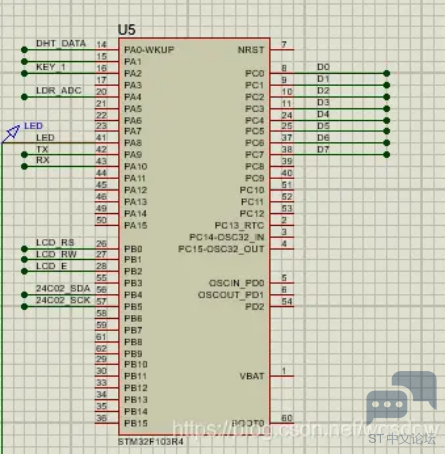Click the OSCOUT_PD1 pin name
This screenshot has height=454, width=445.
coord(231,295)
